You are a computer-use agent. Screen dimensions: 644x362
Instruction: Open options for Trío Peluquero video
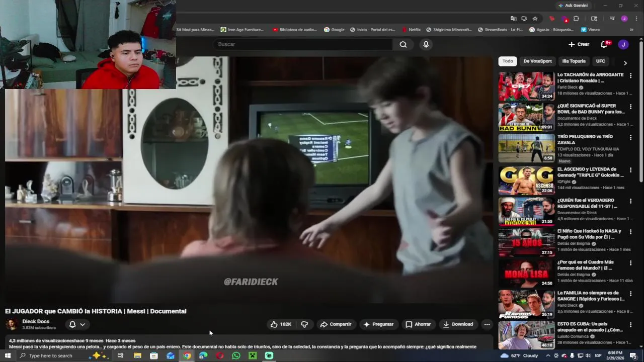(x=630, y=138)
